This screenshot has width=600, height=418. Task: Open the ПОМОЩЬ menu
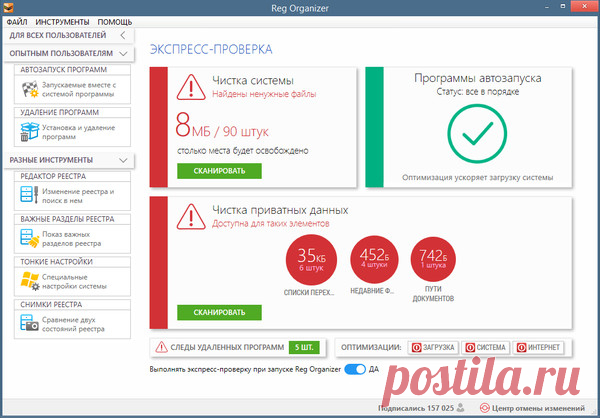pos(115,22)
